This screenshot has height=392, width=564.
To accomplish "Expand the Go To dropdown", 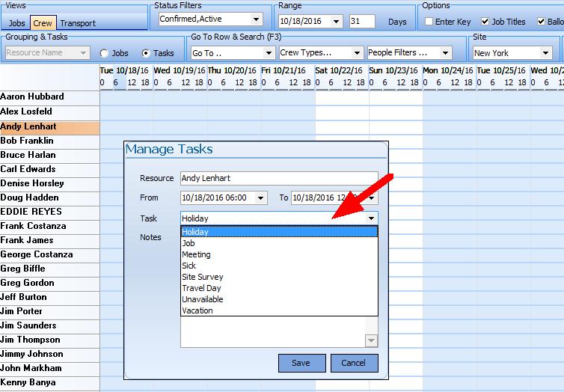I will (x=269, y=53).
